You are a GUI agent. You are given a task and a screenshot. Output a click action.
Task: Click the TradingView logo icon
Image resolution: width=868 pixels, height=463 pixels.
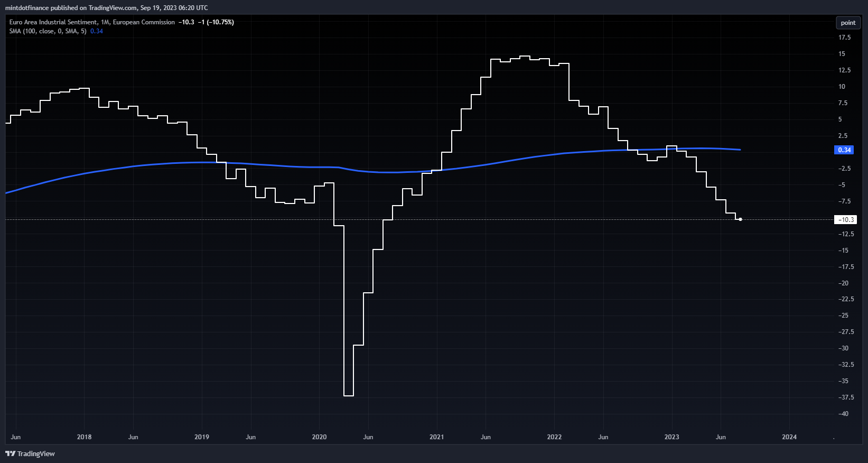click(x=10, y=453)
